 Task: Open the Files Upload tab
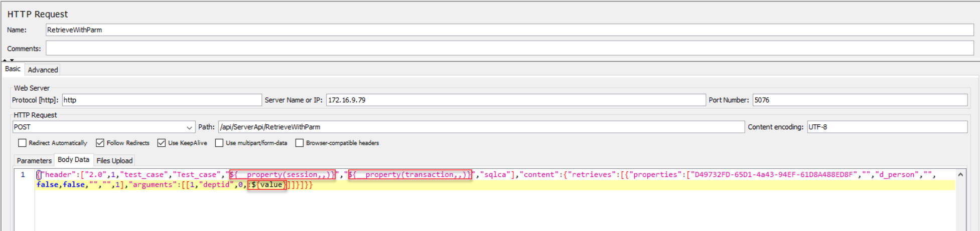tap(114, 160)
